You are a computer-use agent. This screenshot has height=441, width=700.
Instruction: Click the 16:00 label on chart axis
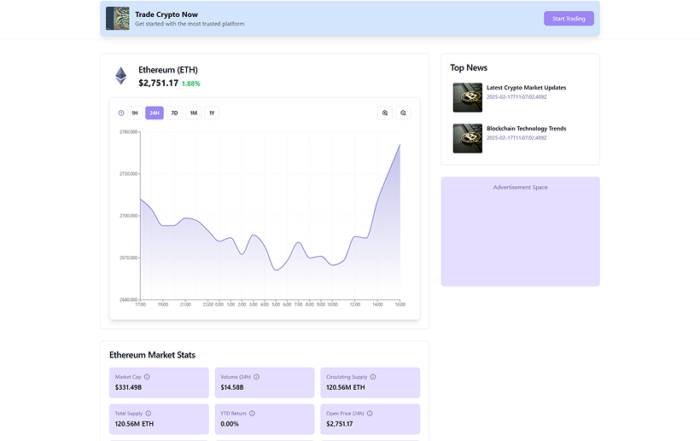400,304
